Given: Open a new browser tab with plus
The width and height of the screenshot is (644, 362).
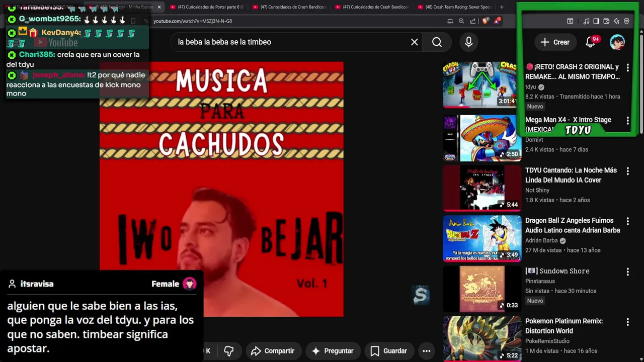Looking at the screenshot, I should 501,7.
